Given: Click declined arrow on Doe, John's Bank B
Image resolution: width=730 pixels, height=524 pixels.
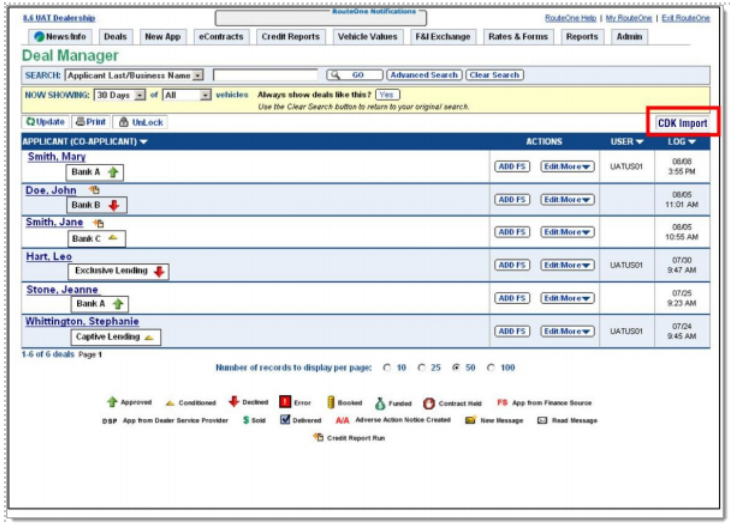Looking at the screenshot, I should point(114,205).
